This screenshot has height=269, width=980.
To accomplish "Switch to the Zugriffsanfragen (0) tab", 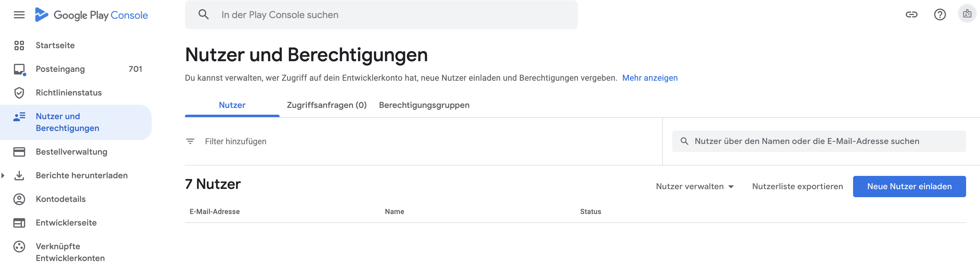I will (x=326, y=105).
